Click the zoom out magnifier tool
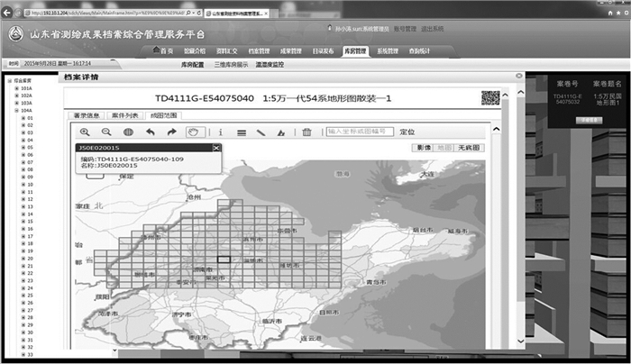Viewport: 631px width, 364px height. 106,132
